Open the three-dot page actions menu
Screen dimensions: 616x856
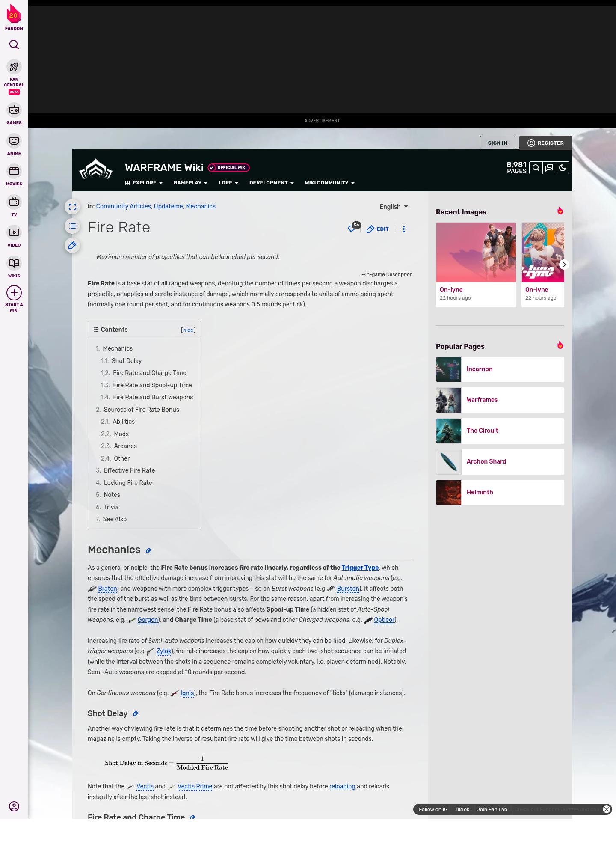pos(404,229)
